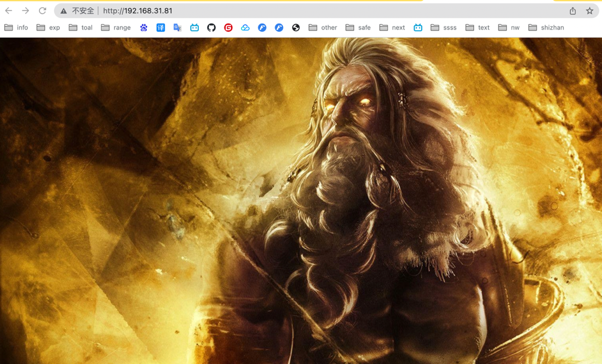
Task: Open the range bookmarks folder
Action: (x=116, y=27)
